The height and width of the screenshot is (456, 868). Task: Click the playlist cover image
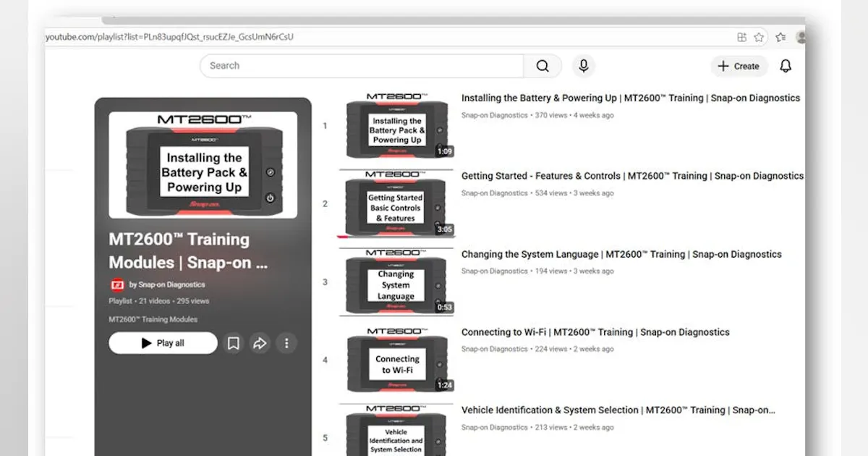click(203, 165)
